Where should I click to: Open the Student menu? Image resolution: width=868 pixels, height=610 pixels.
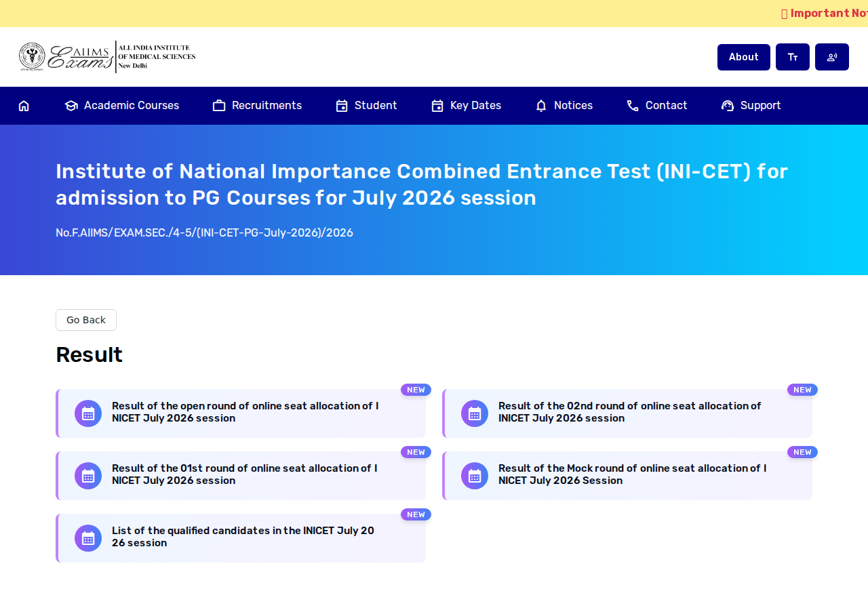pos(367,106)
